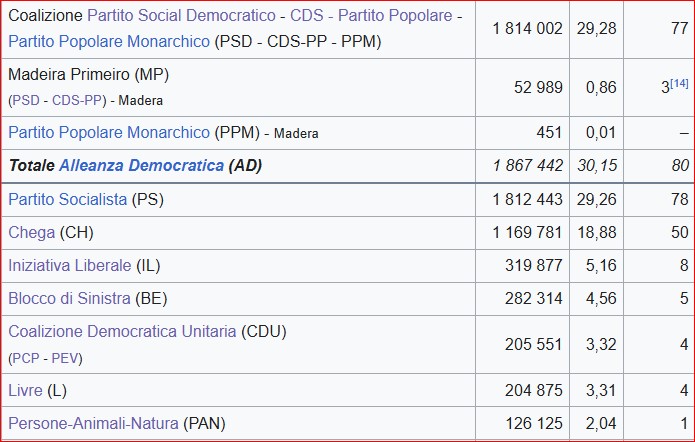Click the PSD link under Madeira Primeiro
Screen dimensions: 695x442
click(27, 100)
